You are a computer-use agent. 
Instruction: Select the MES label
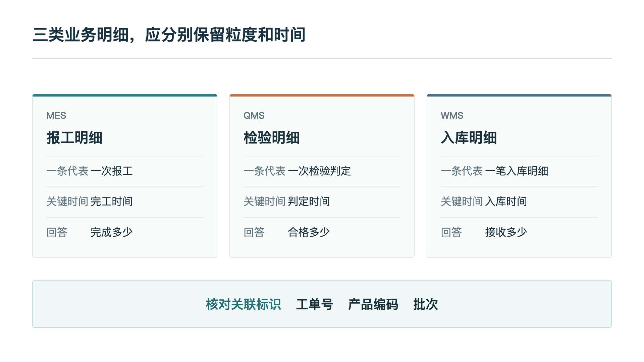tap(56, 116)
